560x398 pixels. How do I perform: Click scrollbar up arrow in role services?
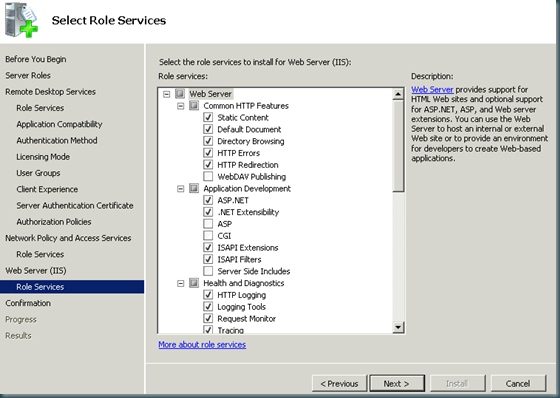click(398, 94)
